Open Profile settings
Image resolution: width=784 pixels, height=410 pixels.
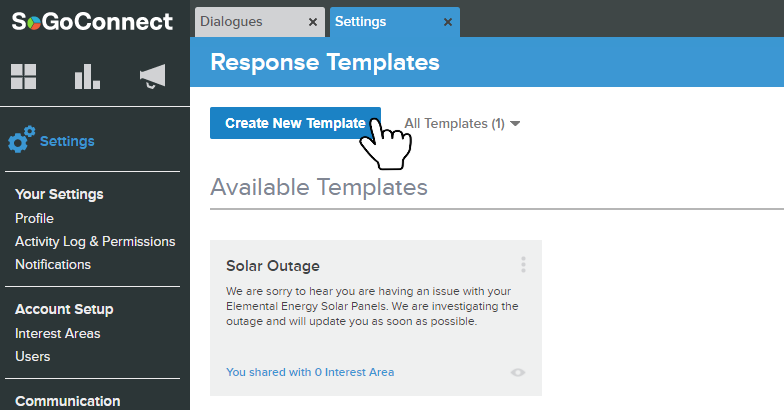coord(34,218)
